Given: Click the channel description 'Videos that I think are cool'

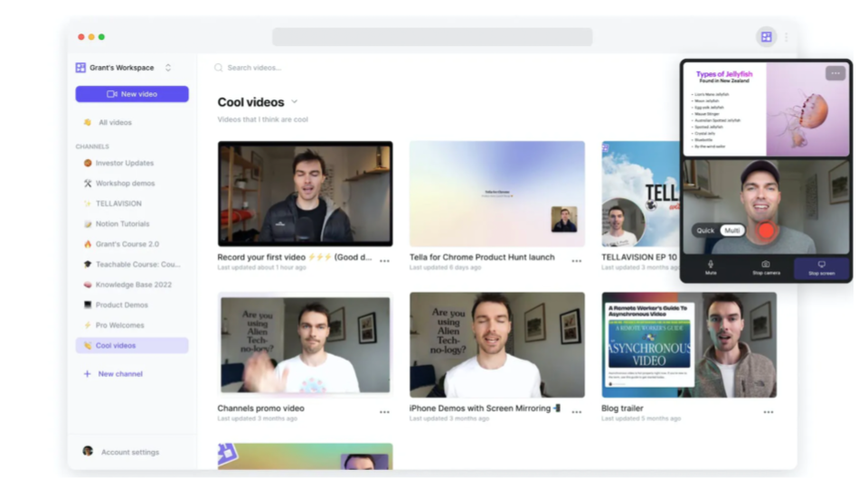Looking at the screenshot, I should point(262,119).
